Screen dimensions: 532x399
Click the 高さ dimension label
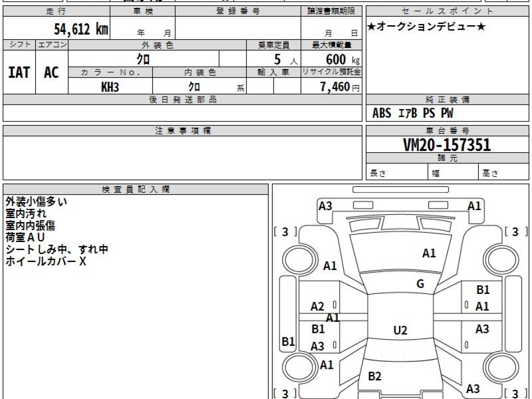491,173
